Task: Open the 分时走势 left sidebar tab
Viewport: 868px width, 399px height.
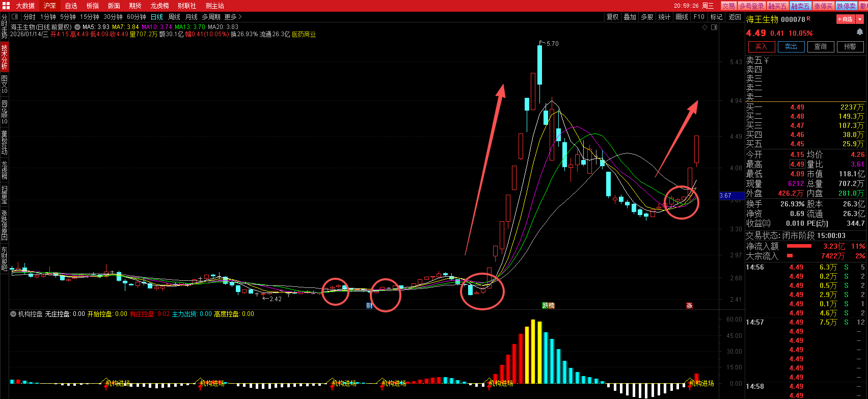Action: click(x=4, y=26)
